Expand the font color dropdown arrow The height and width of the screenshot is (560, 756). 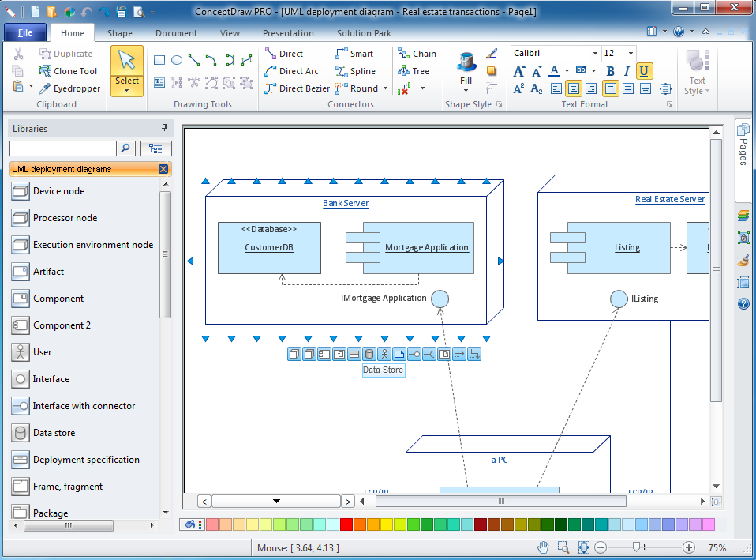click(567, 71)
